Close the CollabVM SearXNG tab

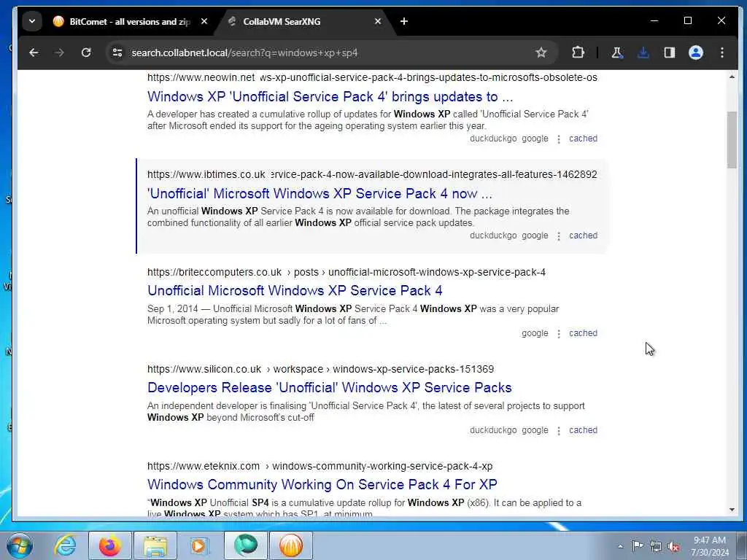pos(378,21)
